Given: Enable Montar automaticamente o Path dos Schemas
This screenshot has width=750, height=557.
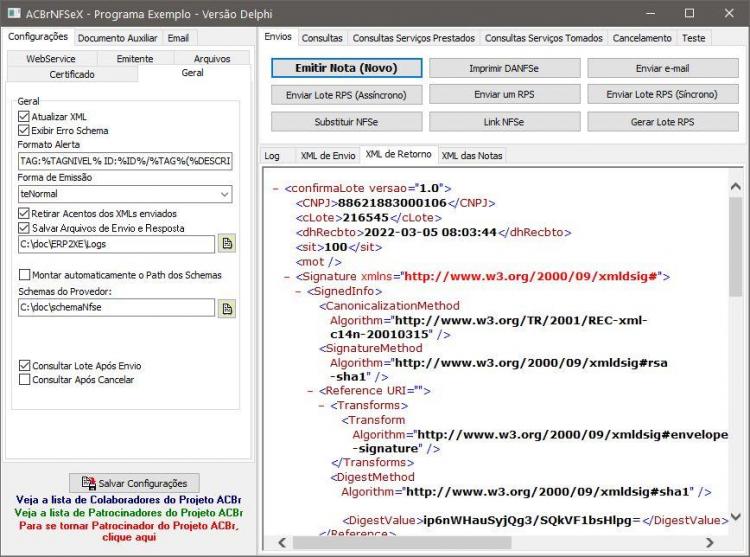Looking at the screenshot, I should tap(24, 274).
